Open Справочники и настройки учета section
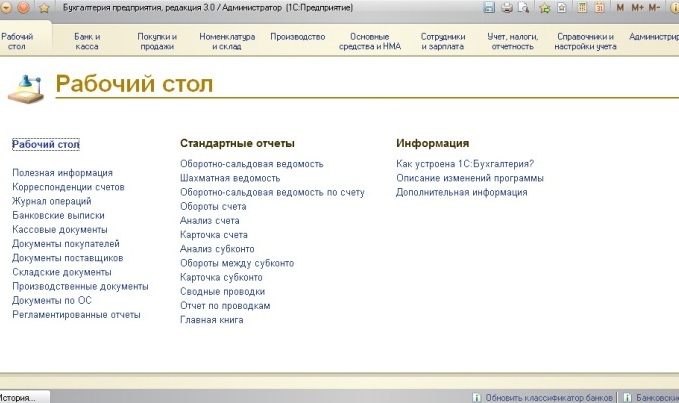Viewport: 679px width, 403px height. [x=585, y=42]
